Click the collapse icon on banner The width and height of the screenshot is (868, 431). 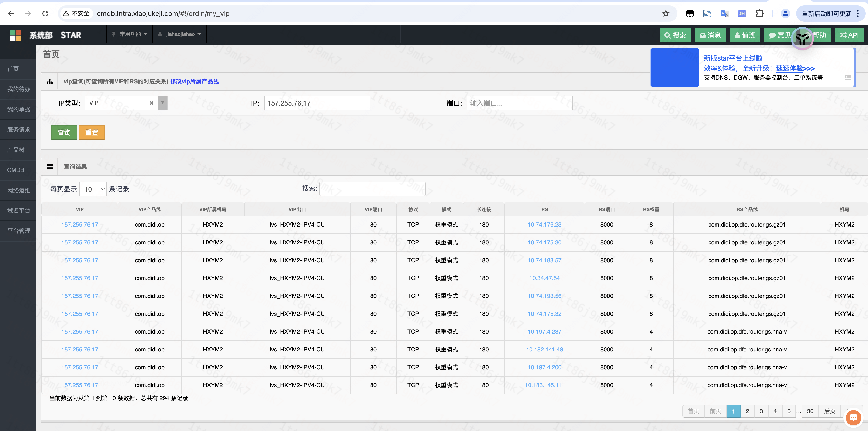pyautogui.click(x=848, y=77)
